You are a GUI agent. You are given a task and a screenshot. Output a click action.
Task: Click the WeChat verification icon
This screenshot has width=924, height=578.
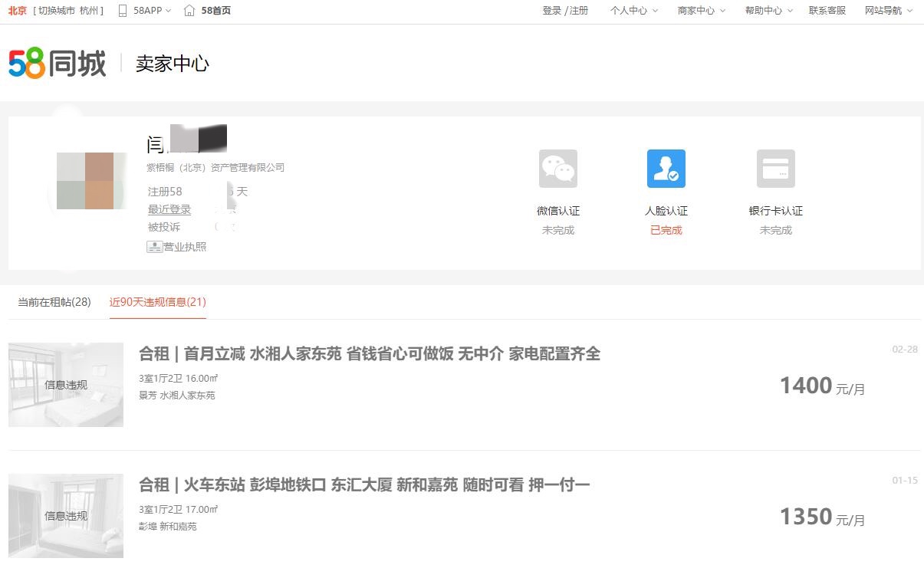pyautogui.click(x=557, y=169)
